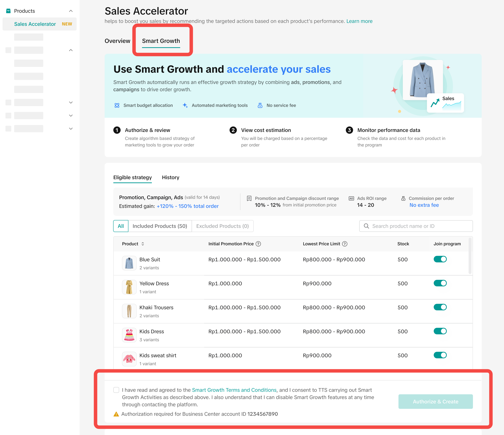
Task: Open the History tab
Action: [x=171, y=177]
